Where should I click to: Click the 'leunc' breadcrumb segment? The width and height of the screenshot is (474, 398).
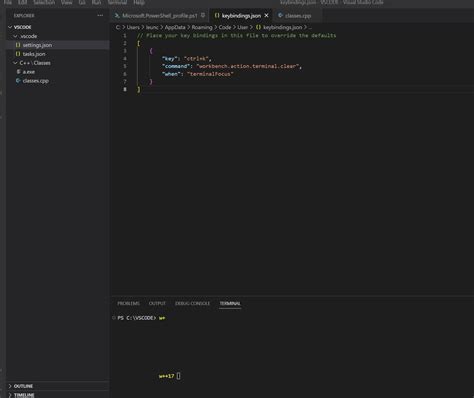tap(152, 27)
